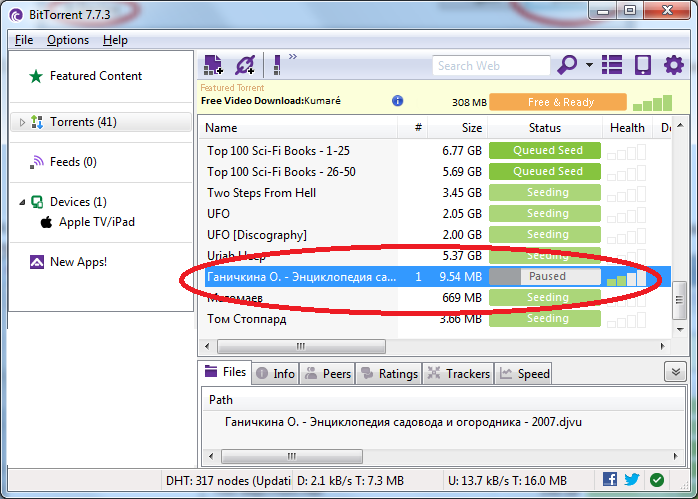
Task: Click the scroll-down arrow of the torrent list
Action: [x=680, y=330]
